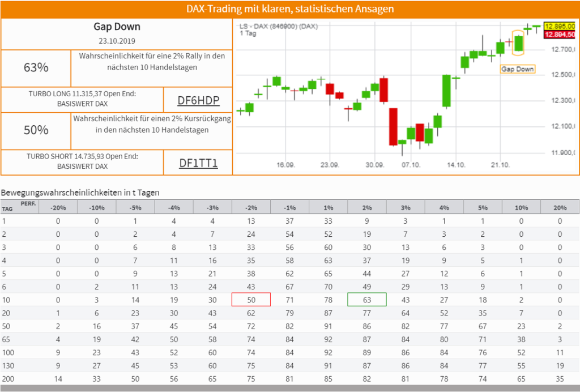The width and height of the screenshot is (580, 392).
Task: Click the 20% column header
Action: [560, 208]
